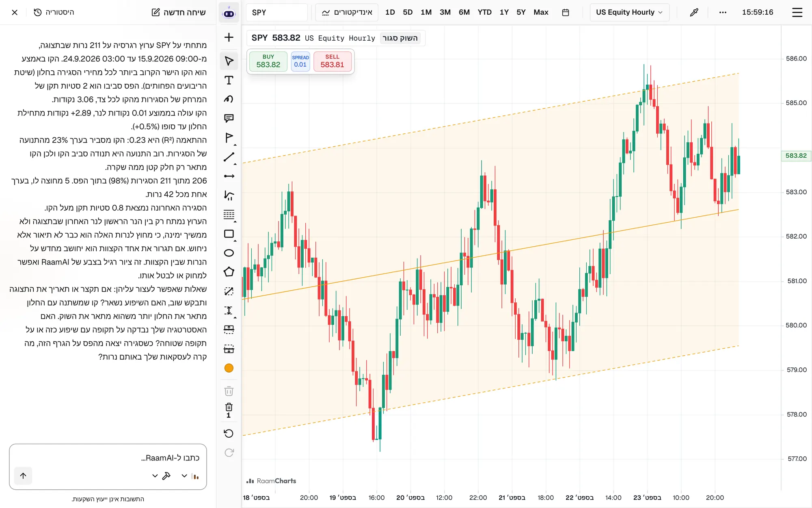Select the ellipse shape tool
Screen dimensions: 812x508
tap(229, 253)
